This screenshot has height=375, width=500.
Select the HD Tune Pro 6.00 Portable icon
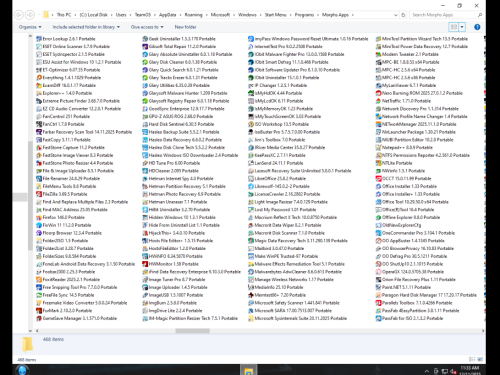click(145, 163)
